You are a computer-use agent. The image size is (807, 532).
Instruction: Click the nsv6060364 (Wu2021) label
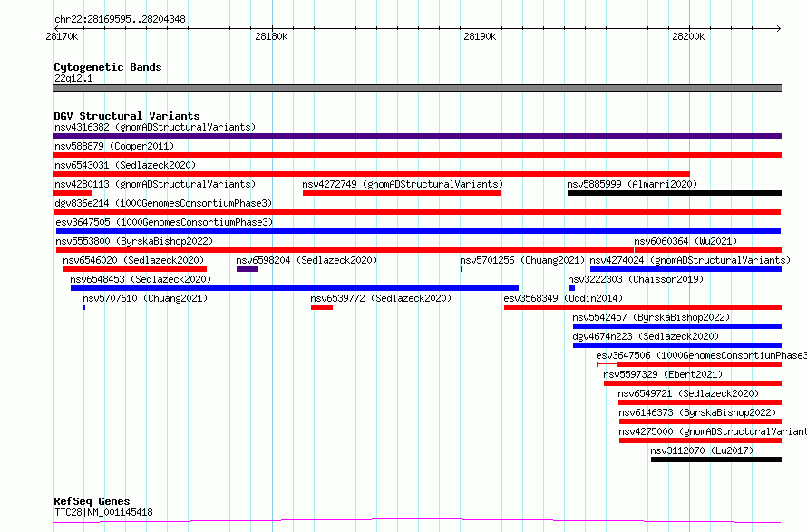[685, 241]
